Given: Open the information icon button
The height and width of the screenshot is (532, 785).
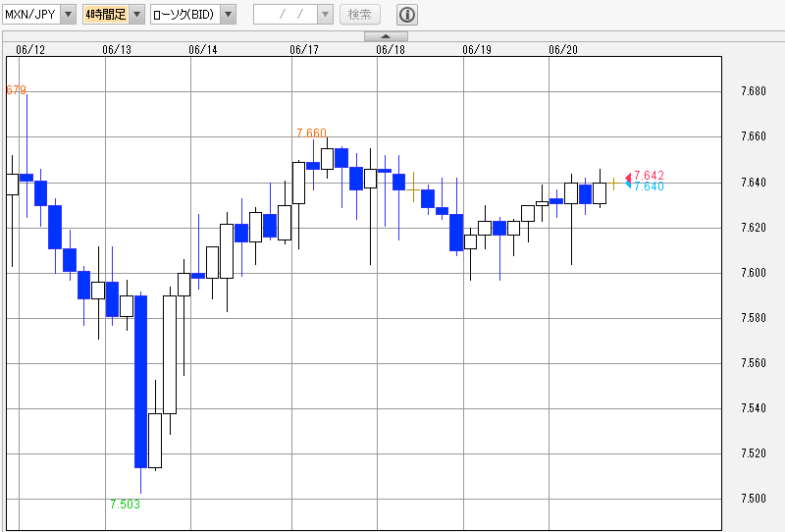Looking at the screenshot, I should [407, 15].
